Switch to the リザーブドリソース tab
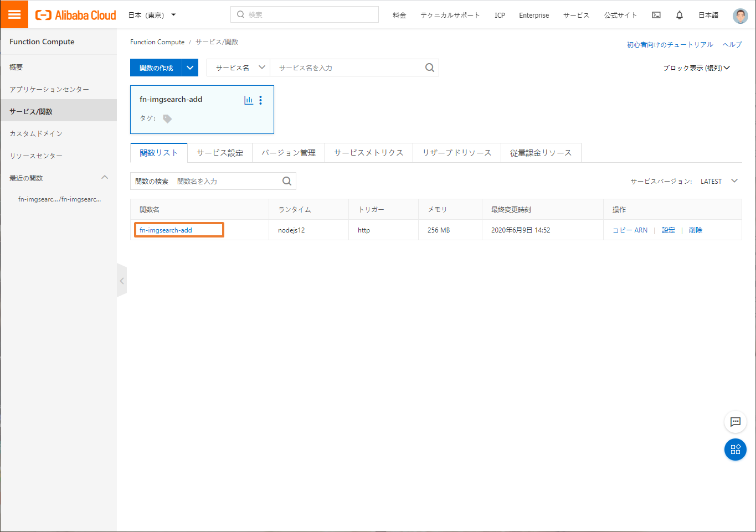 (457, 153)
